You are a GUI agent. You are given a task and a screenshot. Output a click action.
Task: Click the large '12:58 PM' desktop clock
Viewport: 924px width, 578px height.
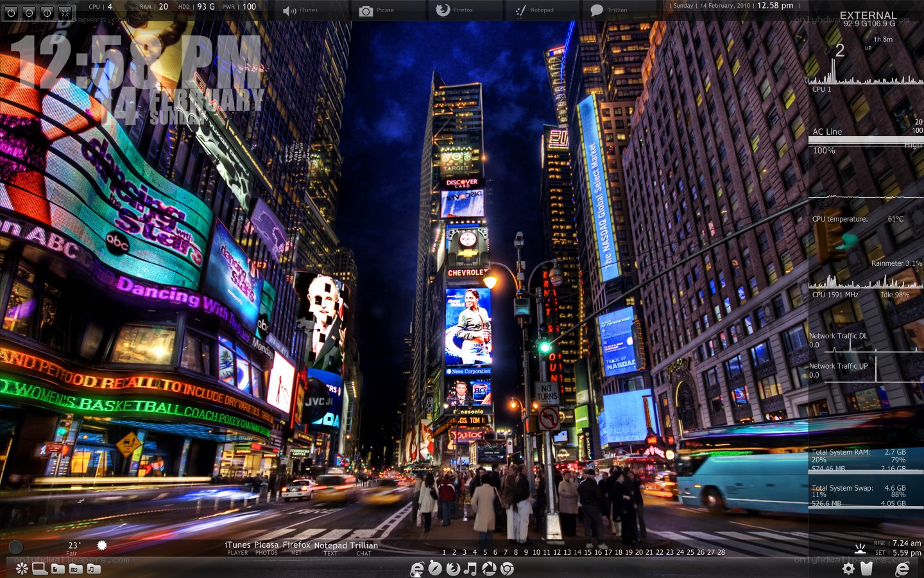click(137, 62)
